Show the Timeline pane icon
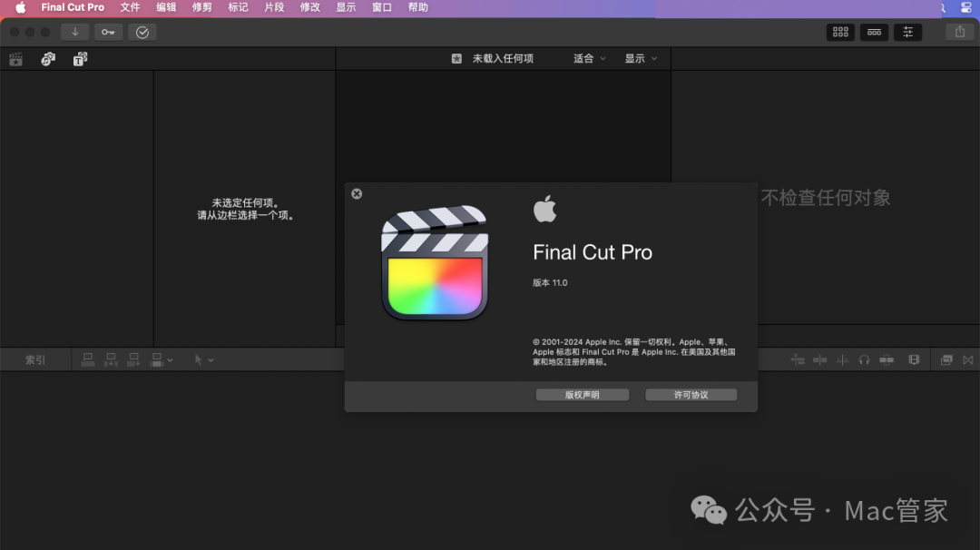This screenshot has width=980, height=550. tap(874, 32)
